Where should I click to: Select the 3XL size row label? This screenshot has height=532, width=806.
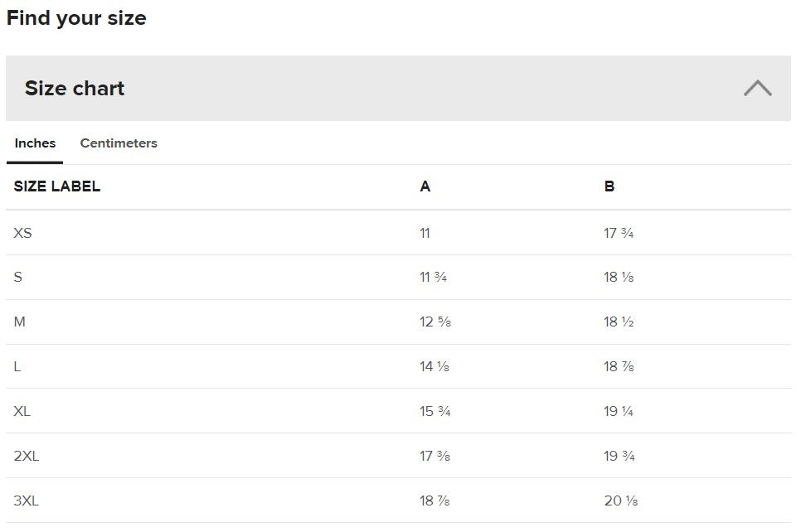pyautogui.click(x=27, y=501)
